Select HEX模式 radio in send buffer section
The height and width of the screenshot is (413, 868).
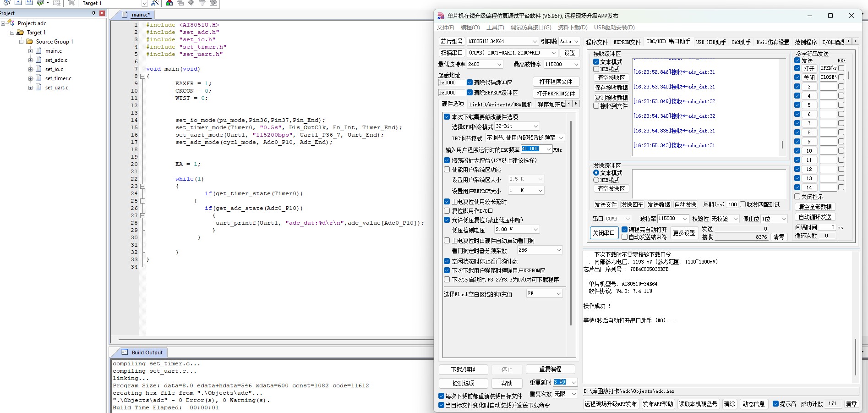point(596,180)
